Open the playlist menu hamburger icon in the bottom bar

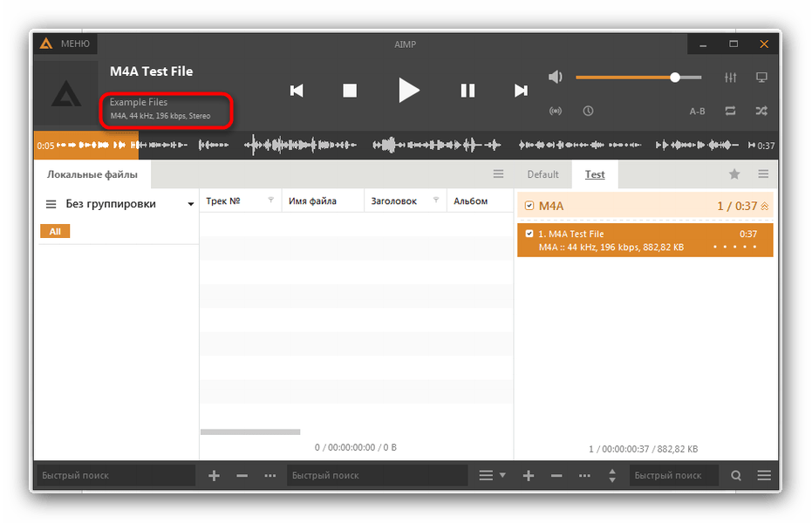click(x=764, y=475)
